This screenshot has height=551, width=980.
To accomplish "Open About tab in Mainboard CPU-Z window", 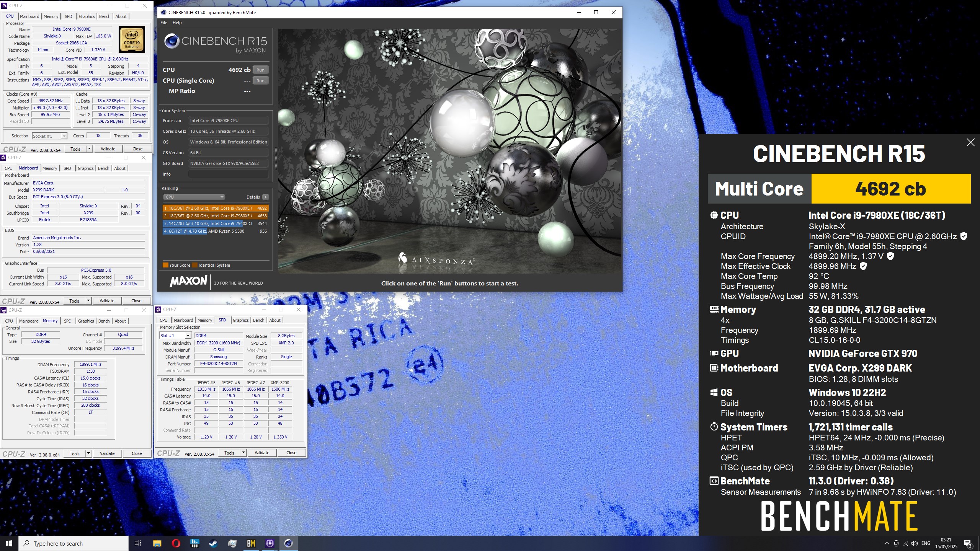I will 120,168.
